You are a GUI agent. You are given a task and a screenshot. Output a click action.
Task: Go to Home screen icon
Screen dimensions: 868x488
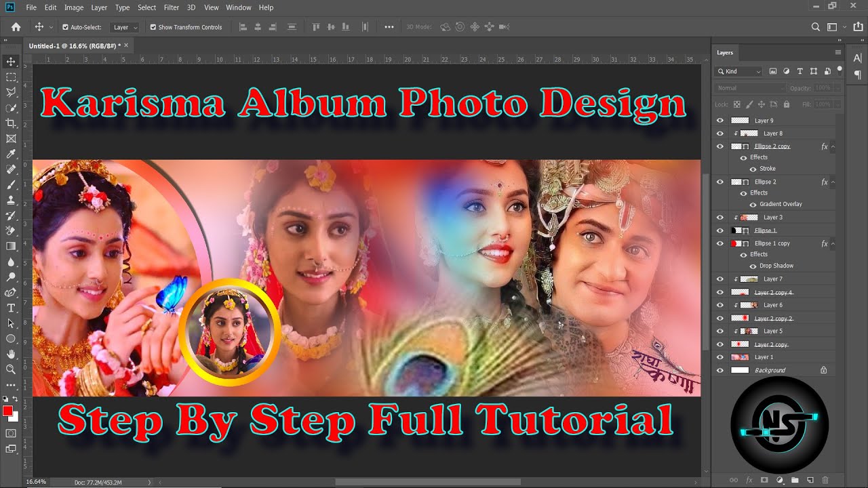(x=16, y=27)
